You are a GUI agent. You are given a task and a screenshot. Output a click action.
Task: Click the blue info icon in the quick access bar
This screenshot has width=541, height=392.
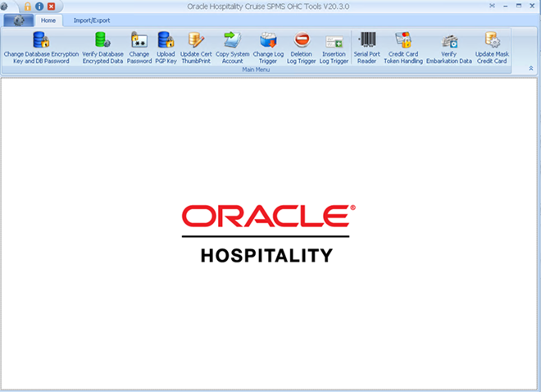[39, 7]
